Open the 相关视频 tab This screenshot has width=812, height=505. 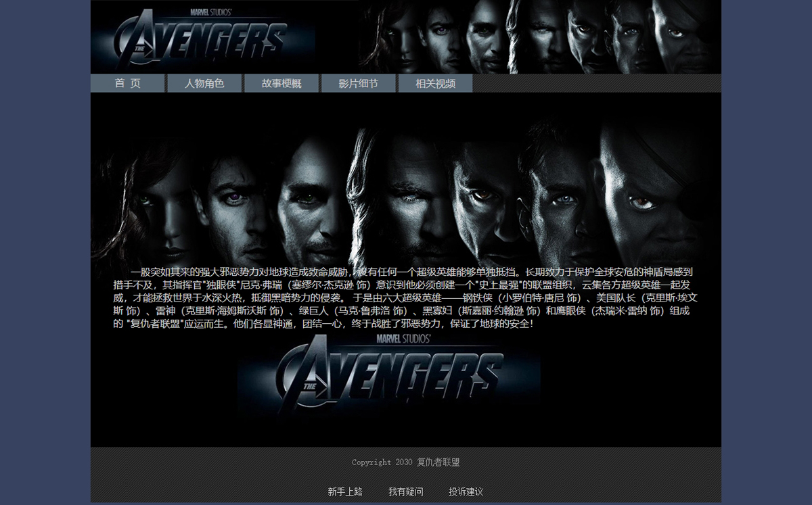(435, 83)
